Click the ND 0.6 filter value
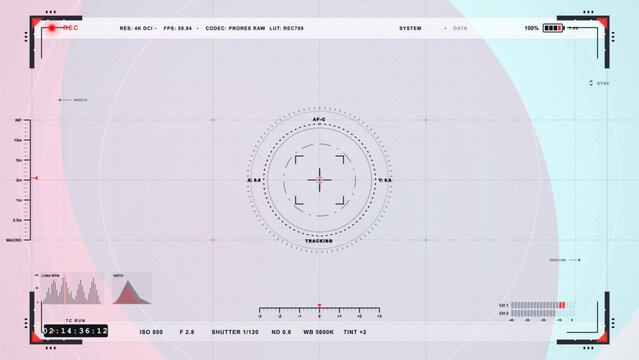 click(281, 332)
